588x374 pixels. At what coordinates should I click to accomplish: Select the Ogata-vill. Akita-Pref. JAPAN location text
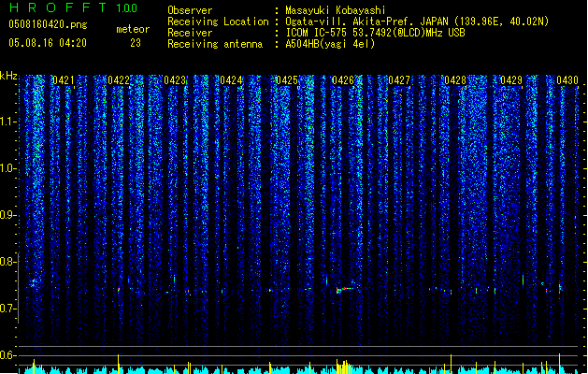[x=417, y=22]
